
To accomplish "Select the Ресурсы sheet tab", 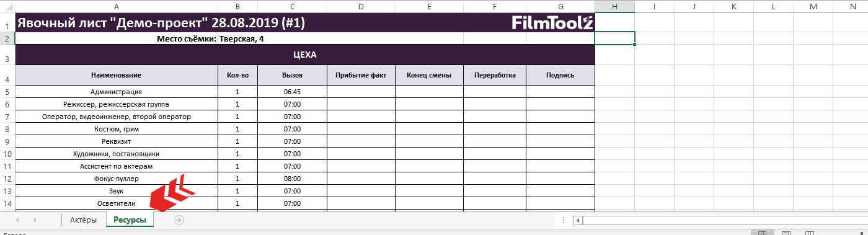I will [130, 219].
